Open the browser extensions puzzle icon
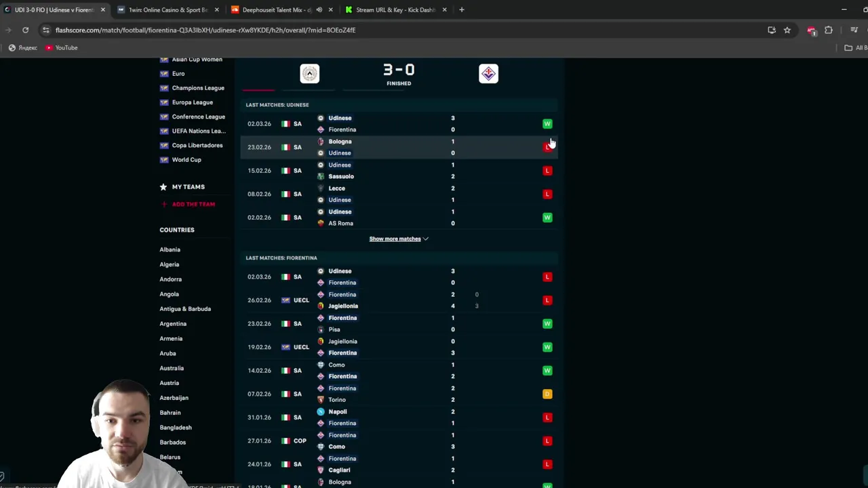868x488 pixels. pyautogui.click(x=829, y=30)
